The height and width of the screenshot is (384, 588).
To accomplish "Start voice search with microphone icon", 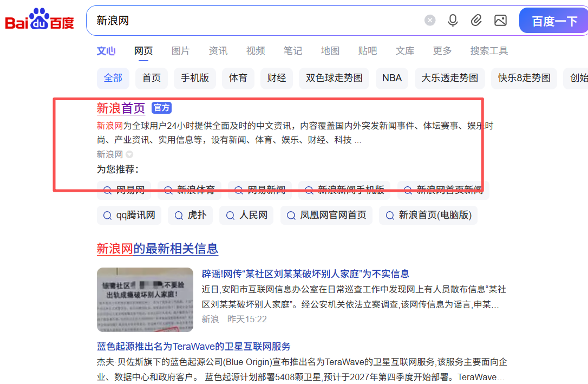I will click(453, 21).
